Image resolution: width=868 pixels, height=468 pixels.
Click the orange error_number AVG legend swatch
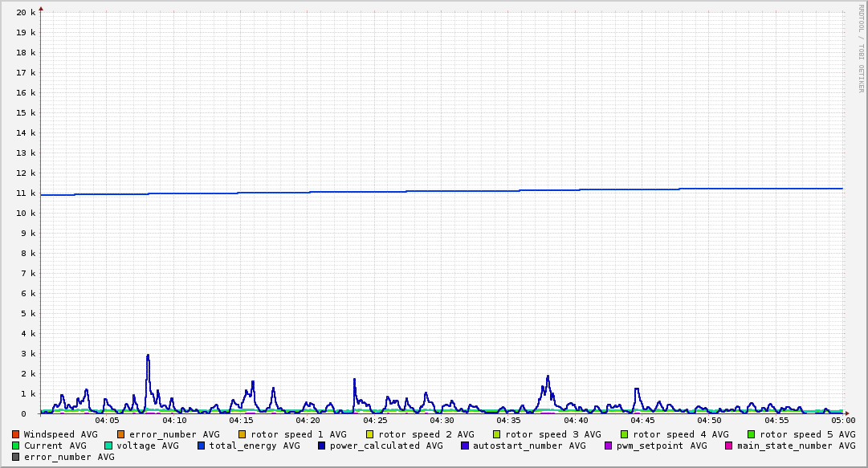coord(121,434)
